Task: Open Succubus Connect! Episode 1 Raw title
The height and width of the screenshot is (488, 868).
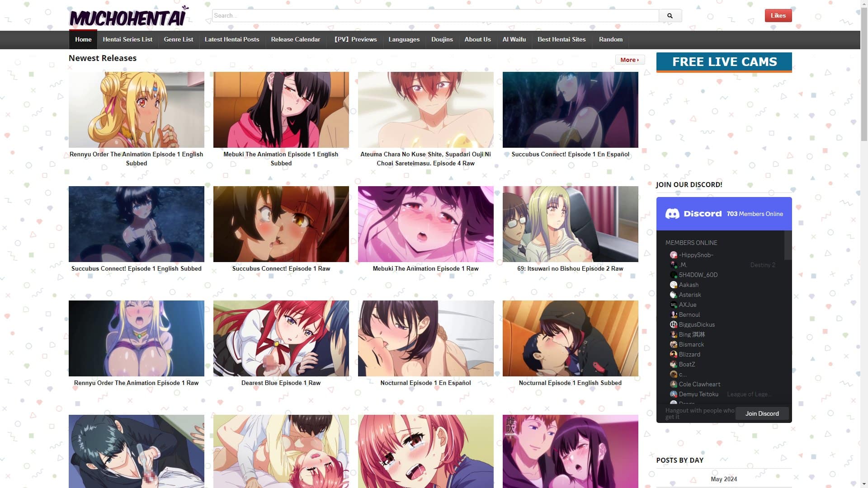Action: click(x=281, y=268)
